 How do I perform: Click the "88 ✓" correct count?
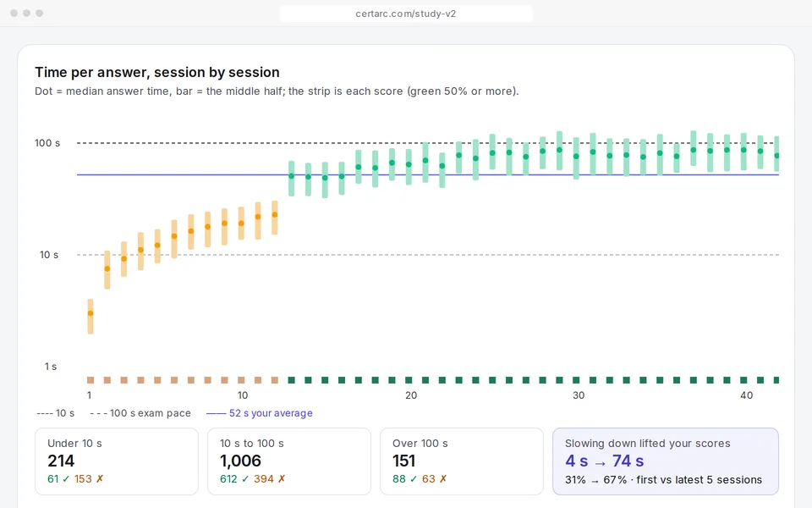point(405,479)
